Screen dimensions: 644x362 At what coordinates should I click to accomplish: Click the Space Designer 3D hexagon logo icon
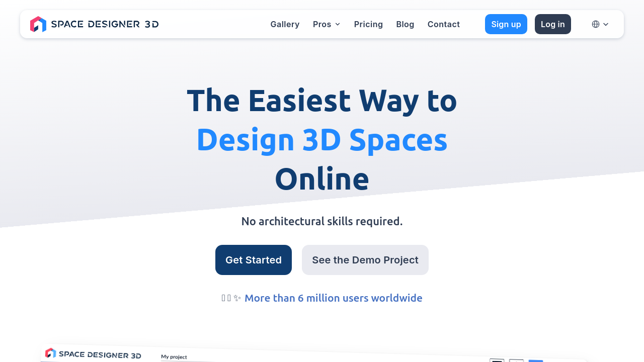click(38, 24)
